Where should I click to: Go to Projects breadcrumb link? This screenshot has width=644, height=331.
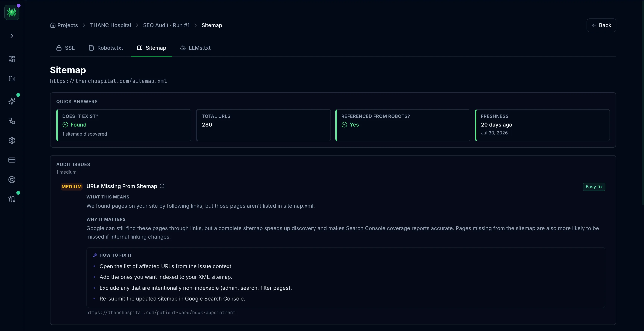coord(67,25)
